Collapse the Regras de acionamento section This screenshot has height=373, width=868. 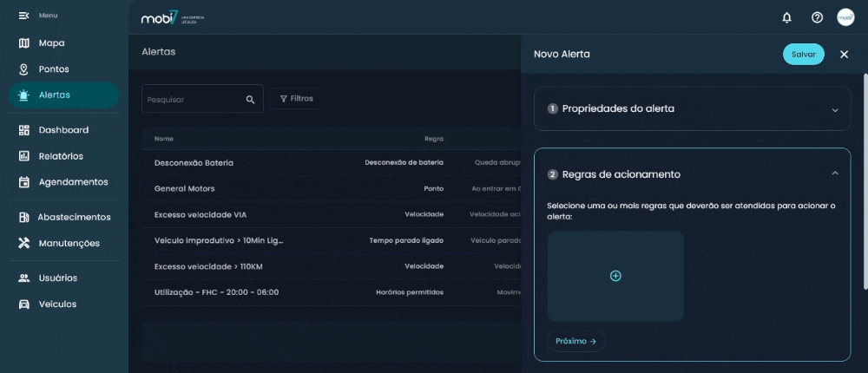click(834, 173)
